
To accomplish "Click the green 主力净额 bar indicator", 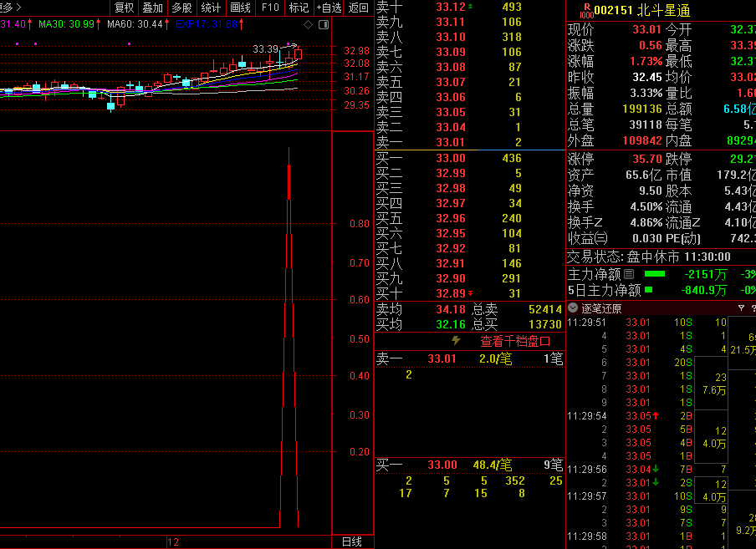I will click(655, 273).
